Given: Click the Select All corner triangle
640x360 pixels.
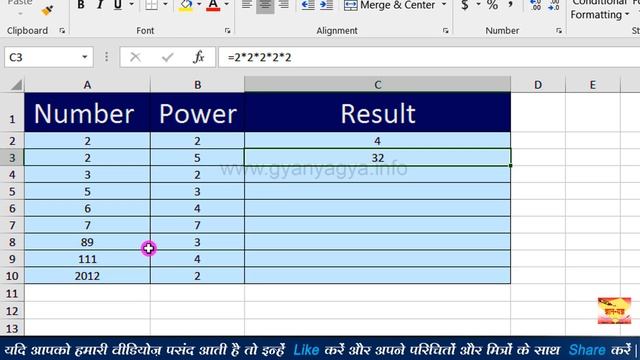Looking at the screenshot, I should pos(16,85).
